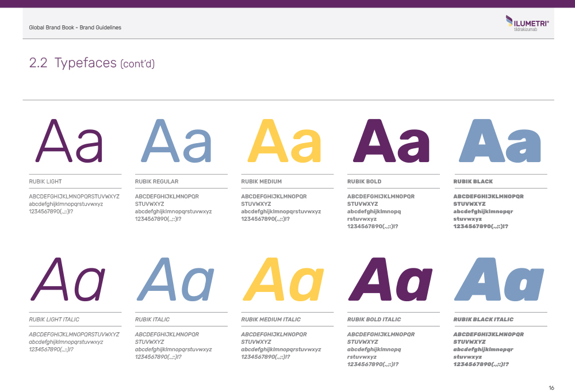The width and height of the screenshot is (575, 392).
Task: Click the 'Global Brand Book – Brand Guidelines' header text
Action: [x=75, y=28]
